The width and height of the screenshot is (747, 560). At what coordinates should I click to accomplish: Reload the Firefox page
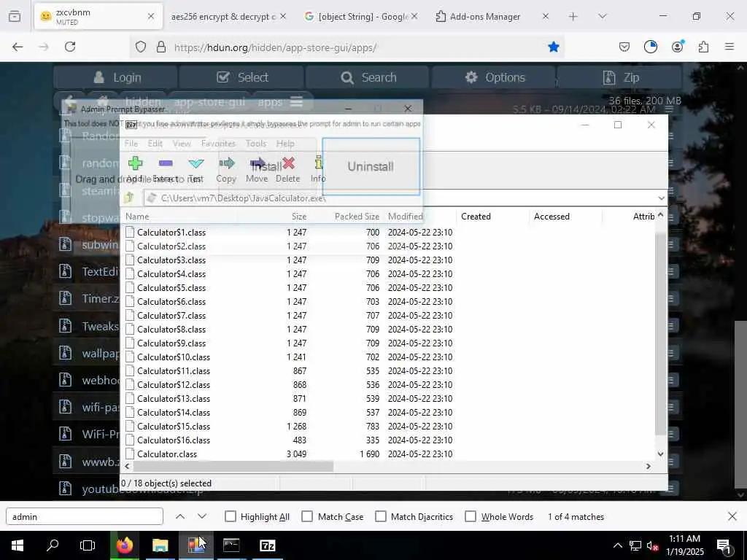[70, 47]
